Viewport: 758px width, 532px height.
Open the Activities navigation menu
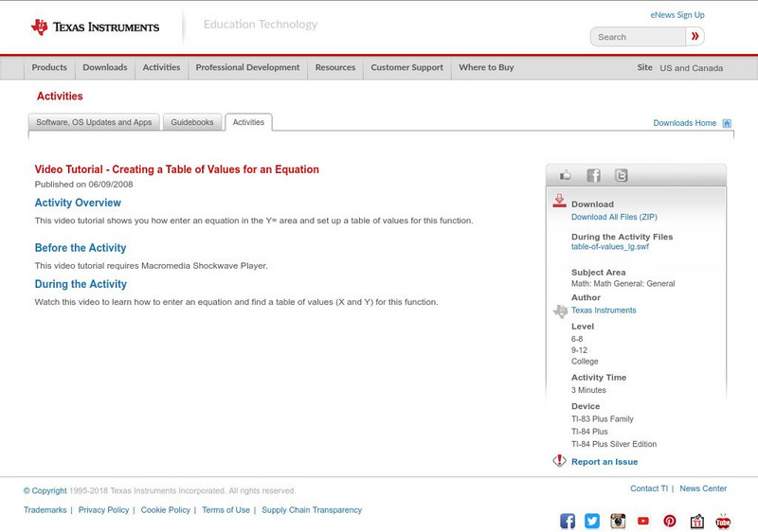coord(161,67)
